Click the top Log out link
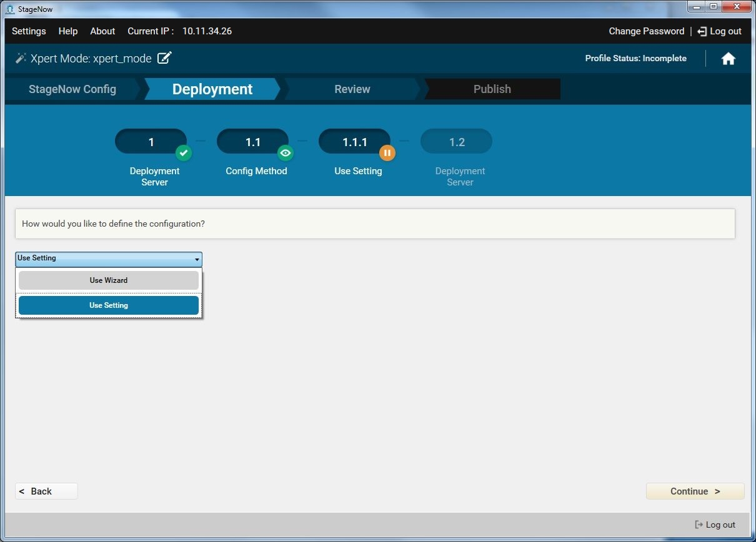Screen dimensions: 756x542 tap(719, 31)
